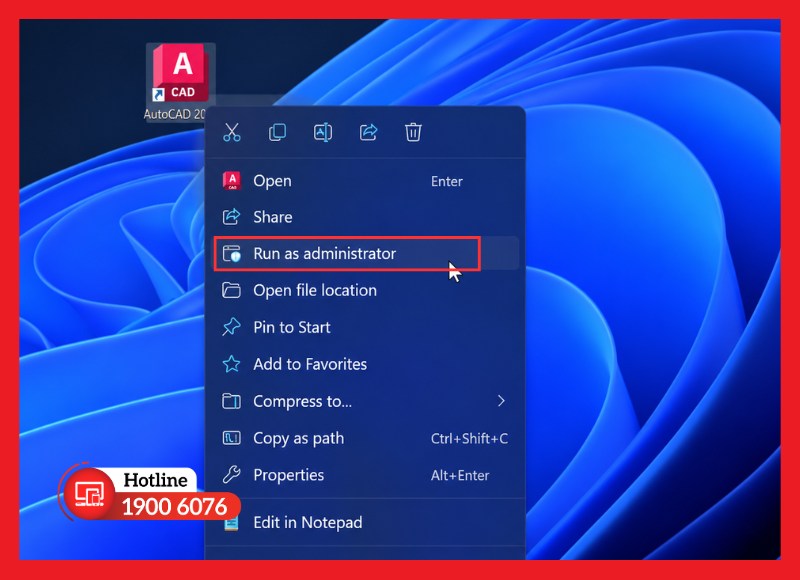Click the folder icon beside Open file location

pos(232,290)
